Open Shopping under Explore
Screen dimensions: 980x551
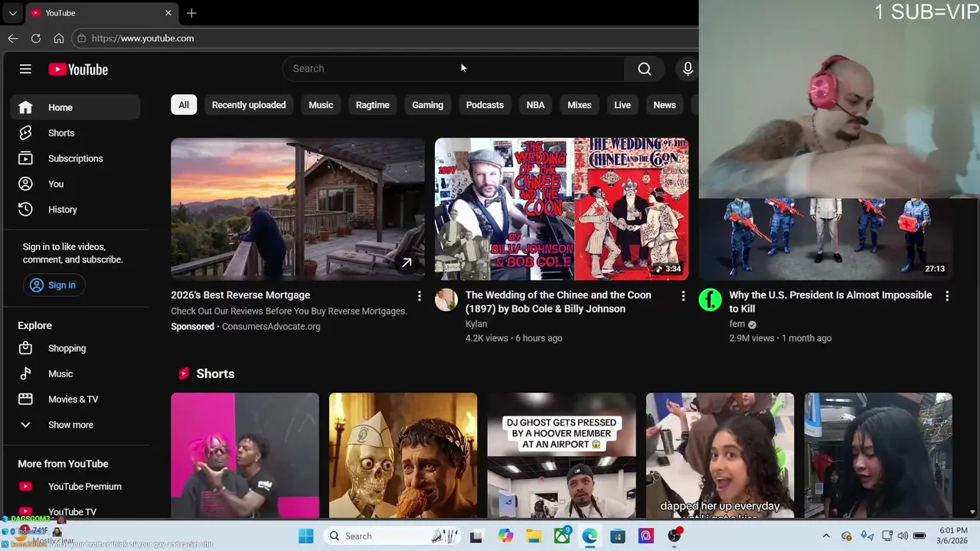pos(75,348)
